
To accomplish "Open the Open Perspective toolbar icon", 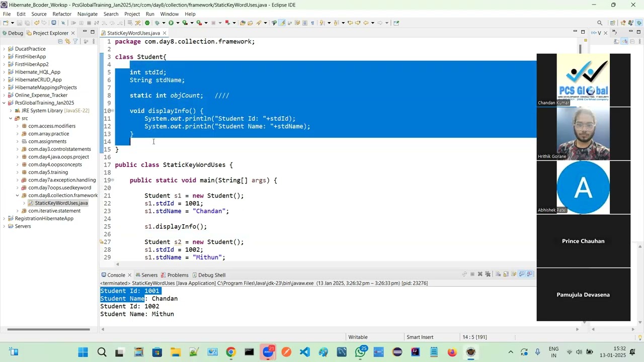I will pyautogui.click(x=612, y=23).
